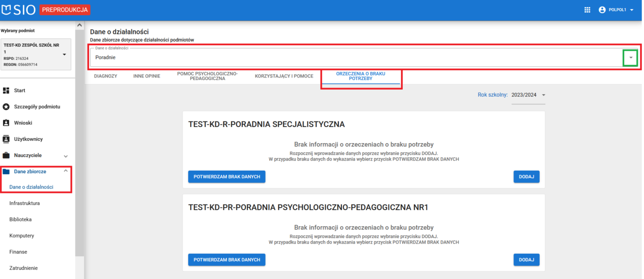Open the apps grid icon
Viewport: 644px width, 279px height.
587,10
